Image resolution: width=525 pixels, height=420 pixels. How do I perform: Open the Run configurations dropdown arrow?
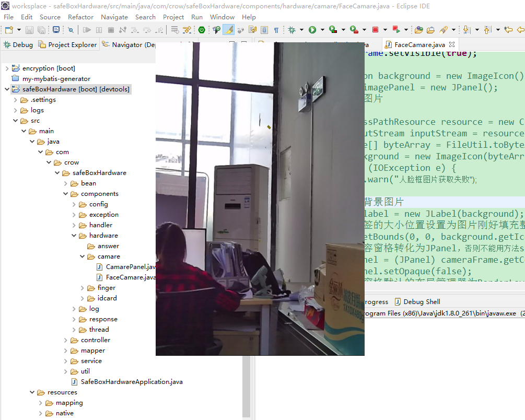click(322, 30)
